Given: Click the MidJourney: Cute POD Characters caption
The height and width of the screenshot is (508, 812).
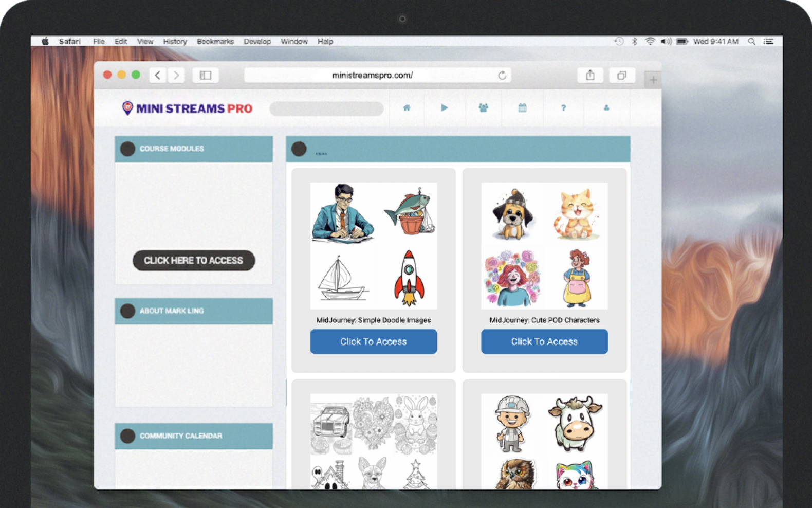Looking at the screenshot, I should coord(544,320).
